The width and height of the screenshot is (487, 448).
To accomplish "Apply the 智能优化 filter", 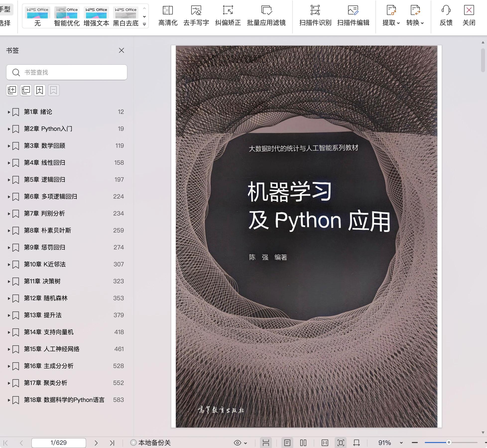I will point(67,16).
